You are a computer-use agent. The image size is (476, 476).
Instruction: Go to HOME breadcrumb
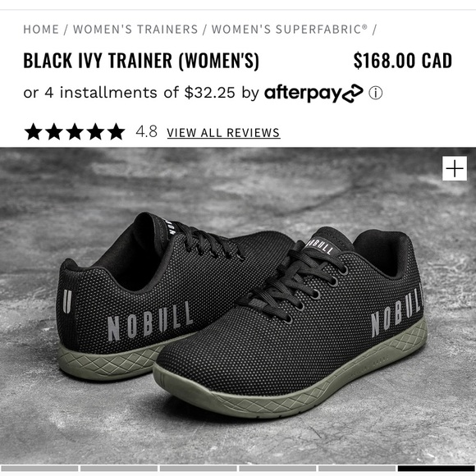(x=41, y=30)
